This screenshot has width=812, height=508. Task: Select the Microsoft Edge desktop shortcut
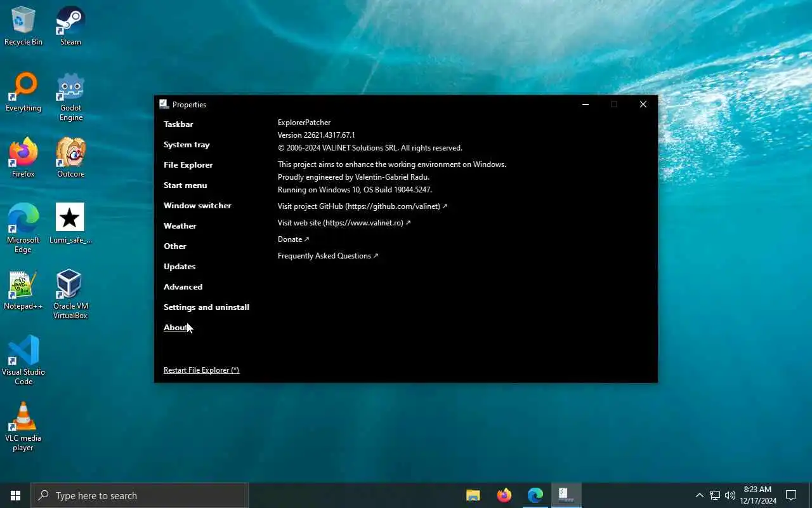pyautogui.click(x=23, y=229)
